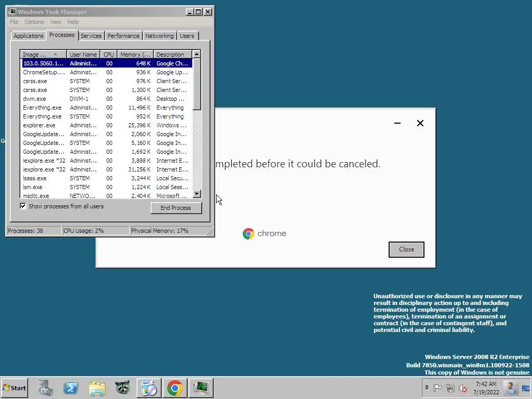The width and height of the screenshot is (532, 399).
Task: Sort by CPU column header
Action: point(109,54)
